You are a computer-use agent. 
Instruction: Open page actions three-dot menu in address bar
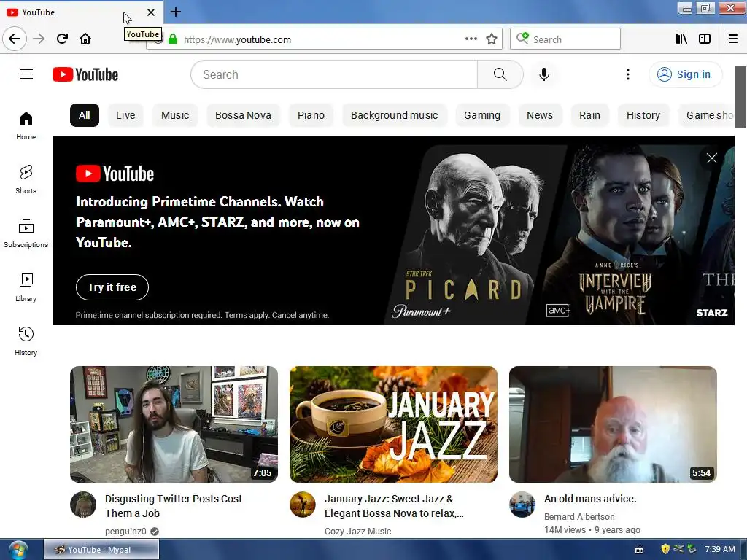pos(471,39)
